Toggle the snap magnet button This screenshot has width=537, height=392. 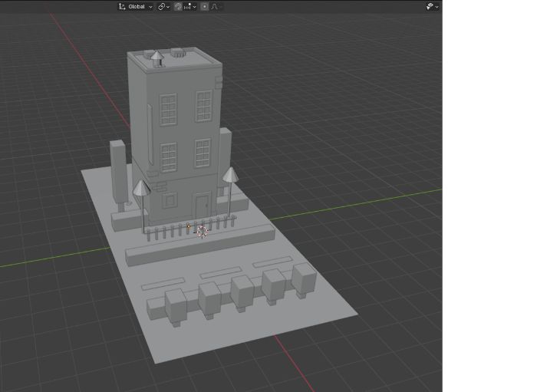click(x=178, y=6)
